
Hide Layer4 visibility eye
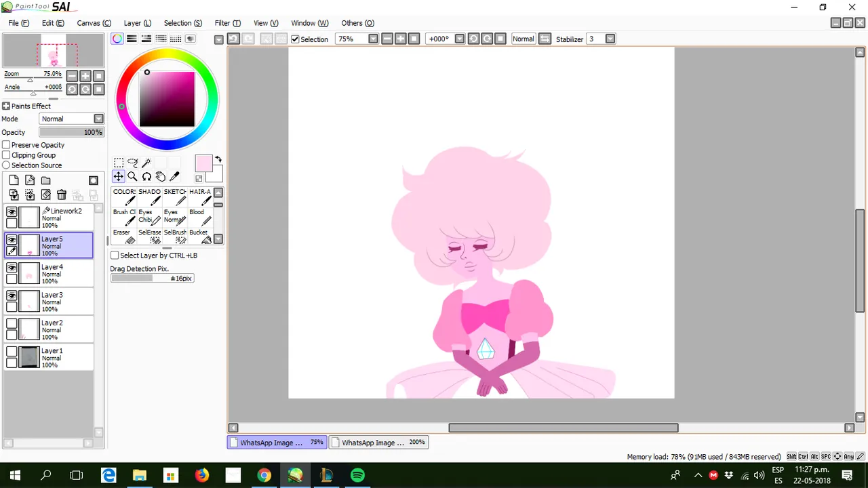pyautogui.click(x=12, y=268)
